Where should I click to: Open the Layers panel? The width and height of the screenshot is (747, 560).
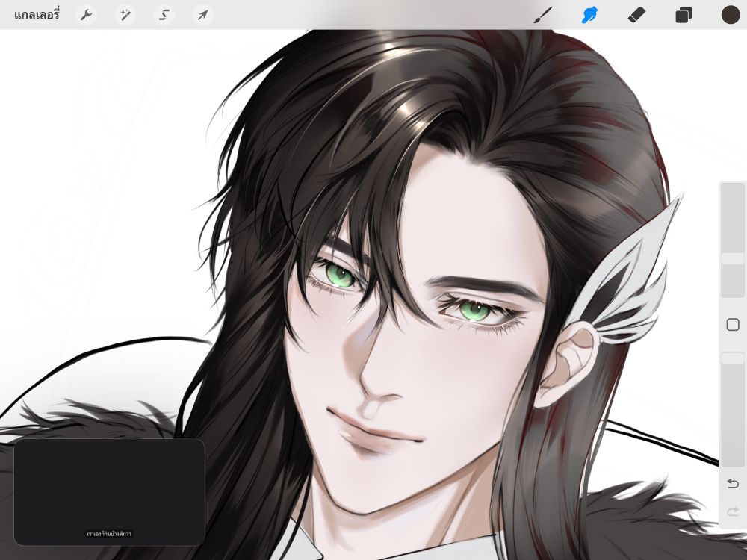click(x=684, y=15)
